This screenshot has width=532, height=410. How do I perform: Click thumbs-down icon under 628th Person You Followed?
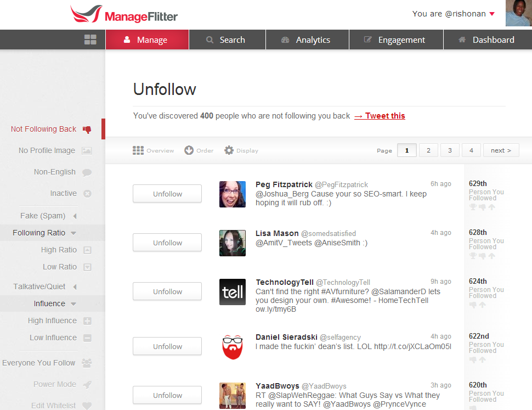[x=482, y=256]
